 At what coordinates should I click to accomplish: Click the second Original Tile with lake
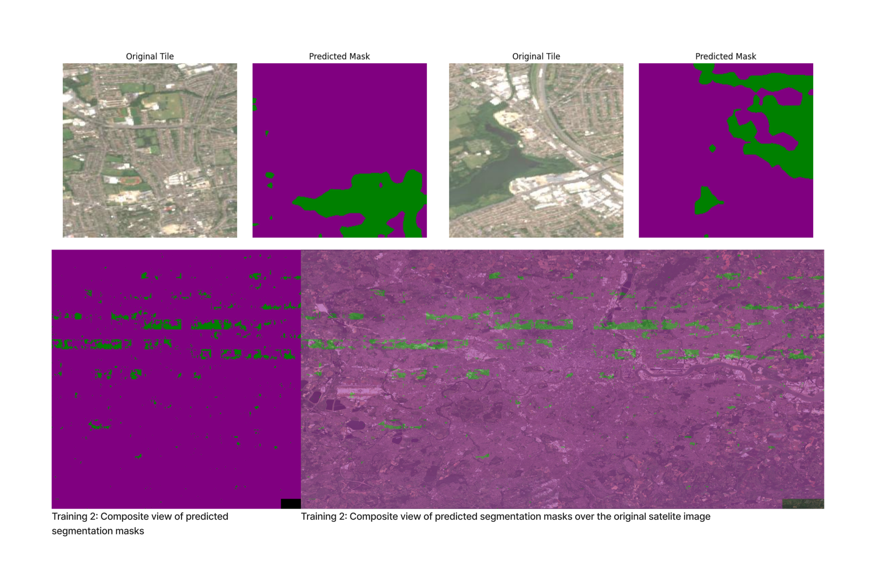click(536, 150)
